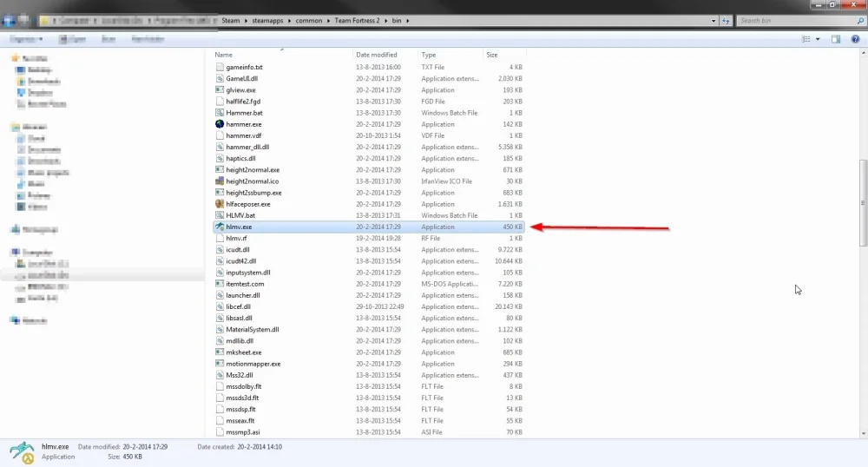The height and width of the screenshot is (467, 868).
Task: Click the itemtest.com file icon
Action: point(220,284)
